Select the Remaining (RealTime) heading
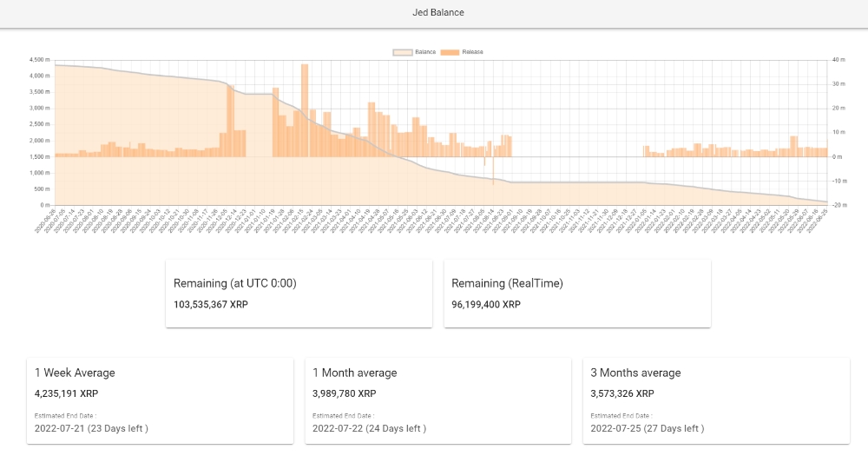The height and width of the screenshot is (456, 868). click(507, 283)
